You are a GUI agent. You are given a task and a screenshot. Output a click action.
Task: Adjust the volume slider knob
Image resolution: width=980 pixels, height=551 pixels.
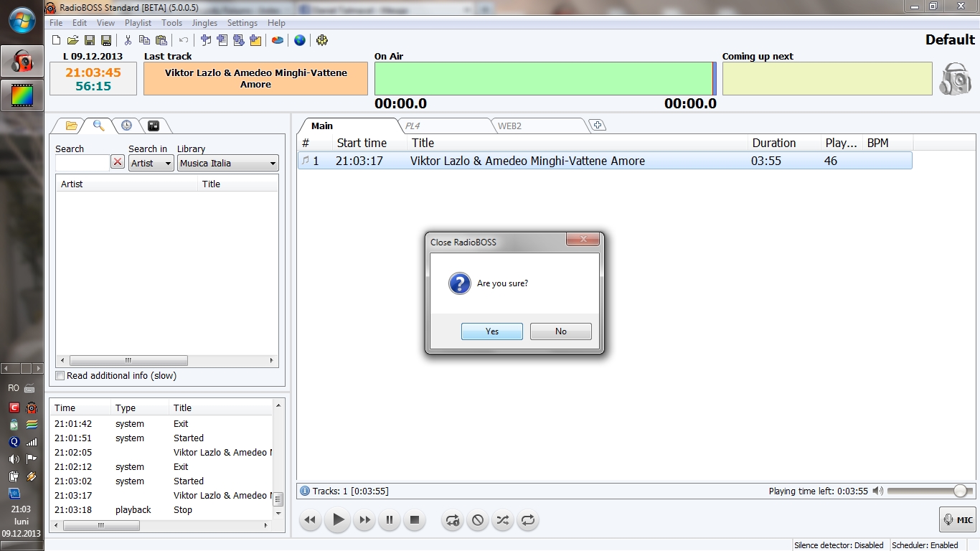[960, 491]
